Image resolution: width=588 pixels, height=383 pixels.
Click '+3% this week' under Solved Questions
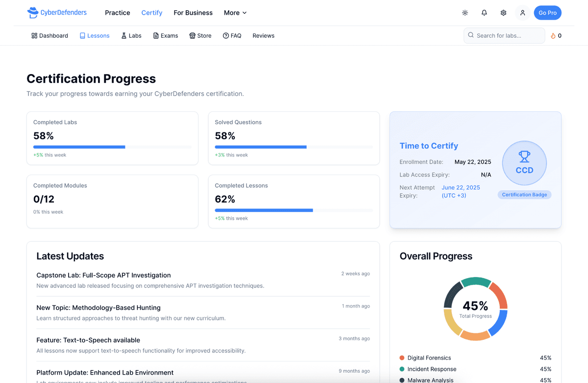point(231,155)
